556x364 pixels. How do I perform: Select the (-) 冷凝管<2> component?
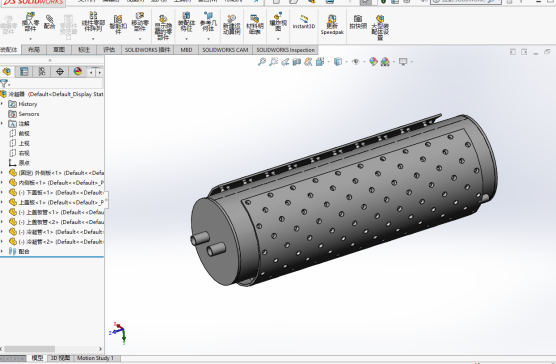coord(56,242)
